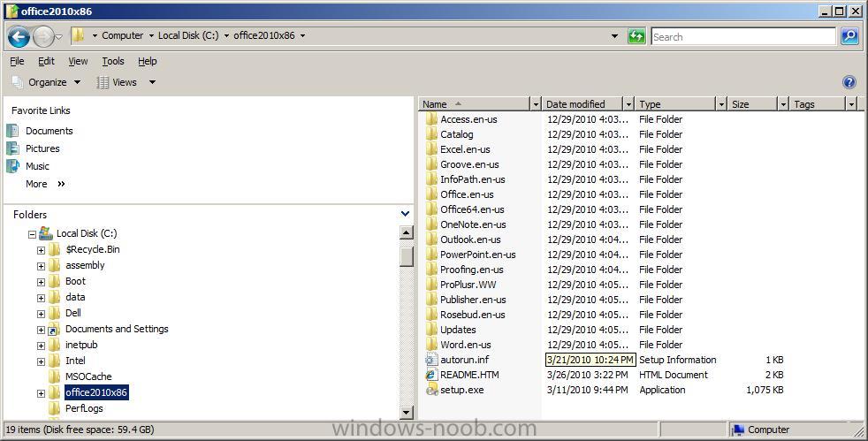Open the Date modified column dropdown
This screenshot has width=868, height=441.
628,104
